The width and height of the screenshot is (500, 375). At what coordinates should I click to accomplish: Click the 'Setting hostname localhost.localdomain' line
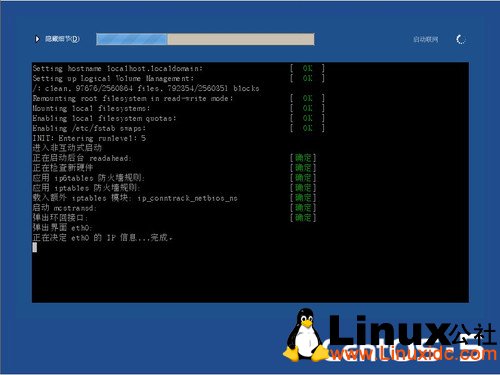117,69
